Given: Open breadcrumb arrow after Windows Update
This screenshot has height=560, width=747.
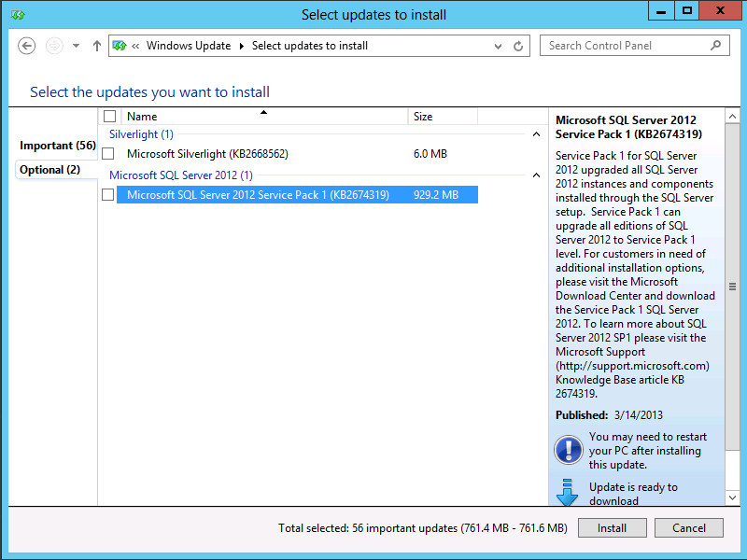Looking at the screenshot, I should tap(242, 46).
